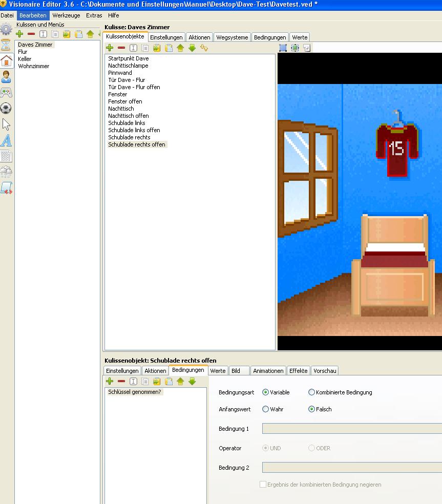The image size is (442, 504).
Task: Select Fenster offen object
Action: (x=125, y=101)
